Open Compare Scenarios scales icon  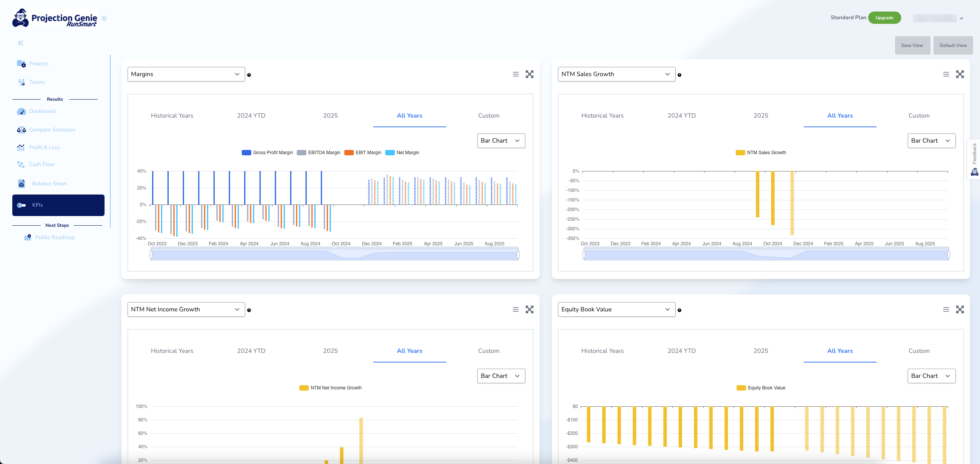[x=21, y=130]
